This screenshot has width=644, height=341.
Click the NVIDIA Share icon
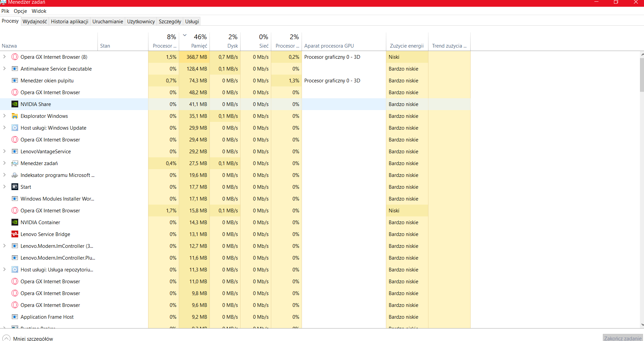pyautogui.click(x=15, y=104)
